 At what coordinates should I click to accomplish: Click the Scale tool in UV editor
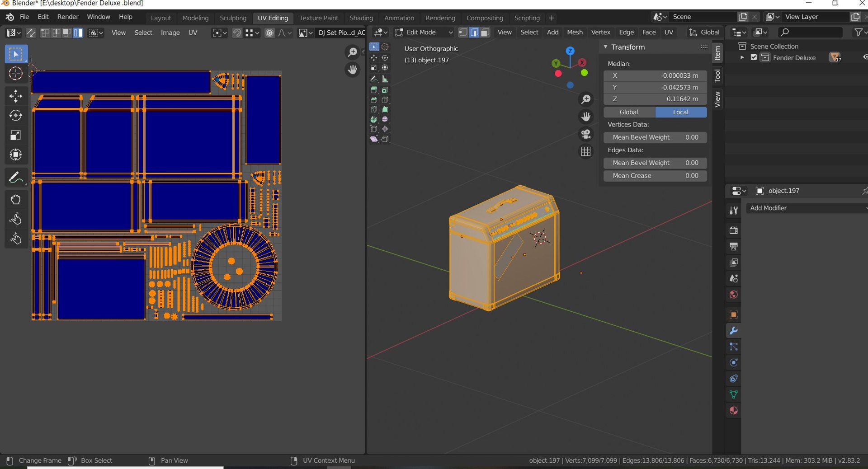15,136
